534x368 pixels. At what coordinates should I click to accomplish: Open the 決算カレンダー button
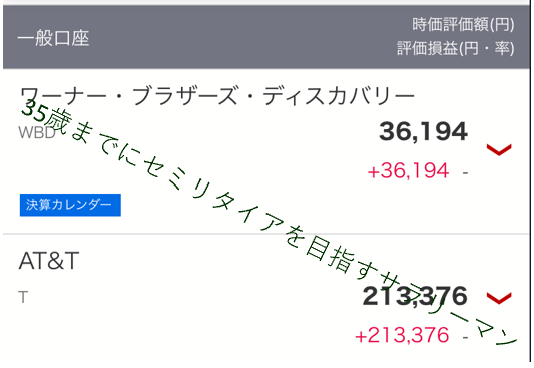click(70, 205)
